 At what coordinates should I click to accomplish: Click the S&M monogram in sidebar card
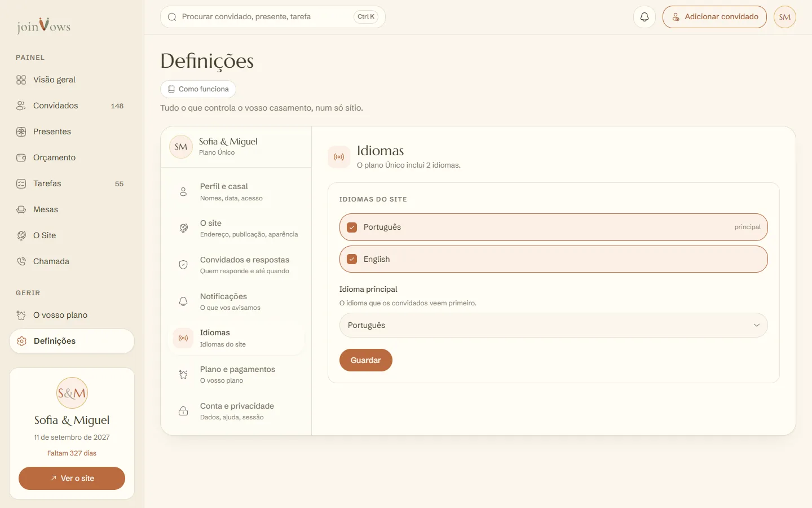(72, 393)
